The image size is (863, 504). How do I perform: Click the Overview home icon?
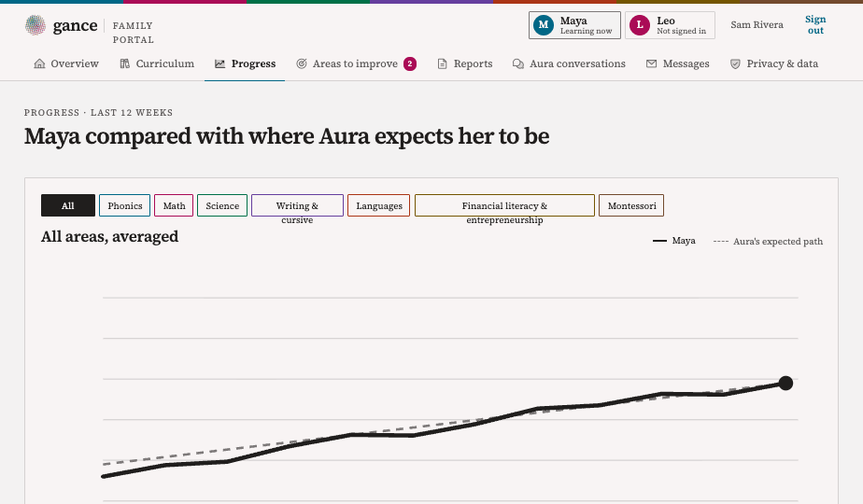click(x=39, y=63)
